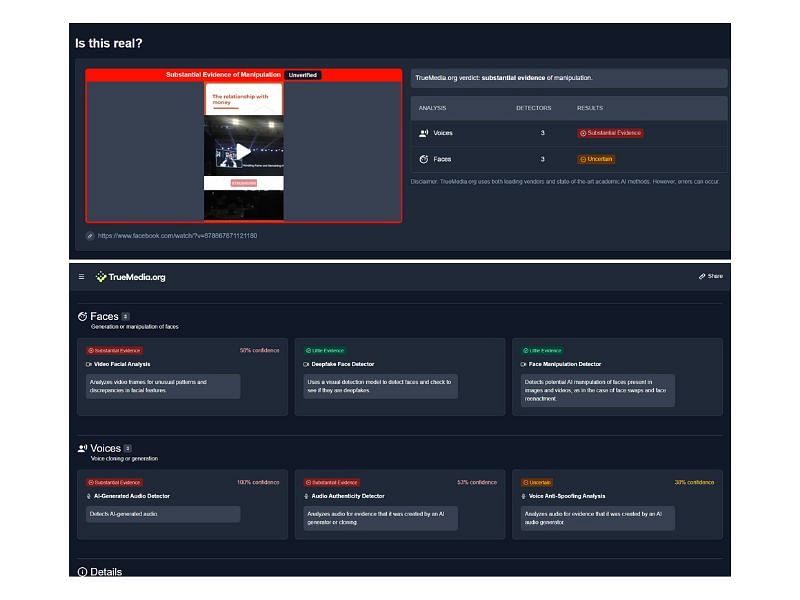The image size is (800, 600).
Task: Play the Facebook video preview
Action: [x=243, y=152]
